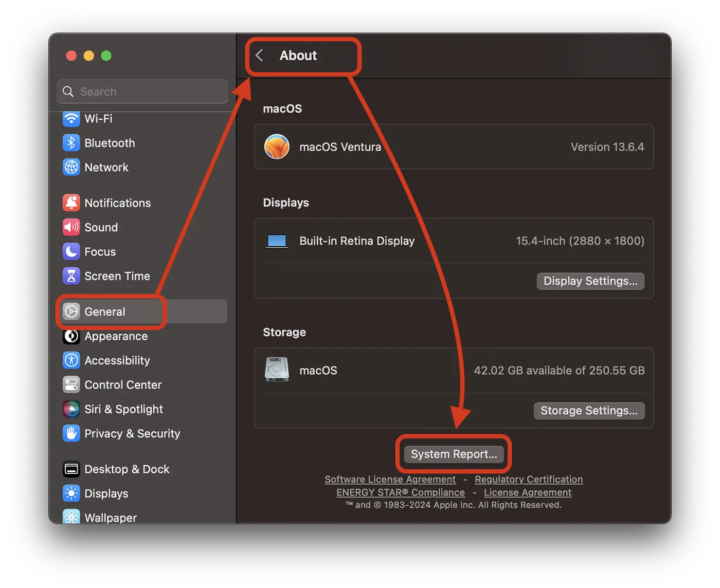720x588 pixels.
Task: Click the Accessibility icon
Action: coord(71,360)
